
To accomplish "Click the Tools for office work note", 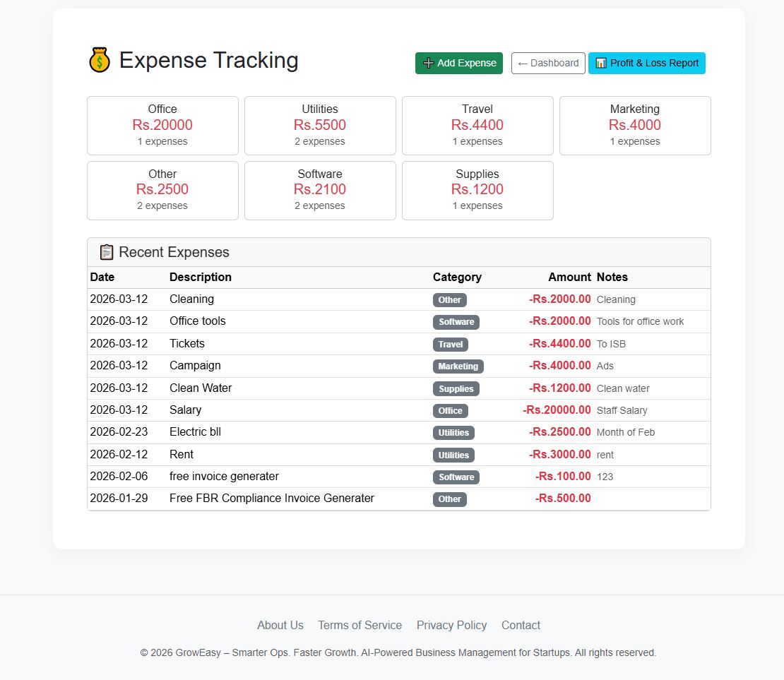I will point(640,321).
